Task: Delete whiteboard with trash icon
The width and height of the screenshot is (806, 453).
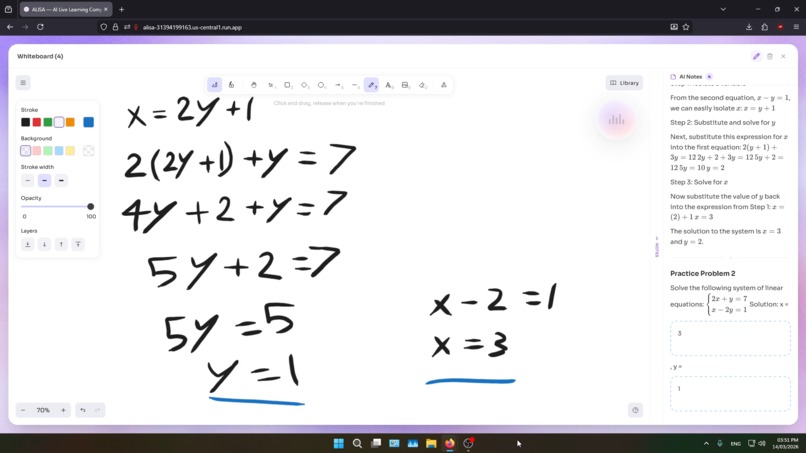Action: [770, 57]
